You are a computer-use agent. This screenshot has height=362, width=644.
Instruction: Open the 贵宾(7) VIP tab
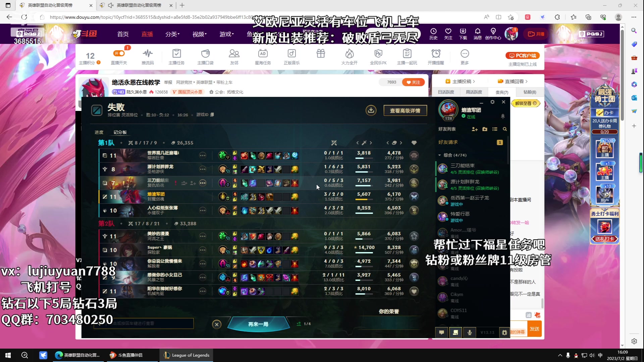(502, 92)
